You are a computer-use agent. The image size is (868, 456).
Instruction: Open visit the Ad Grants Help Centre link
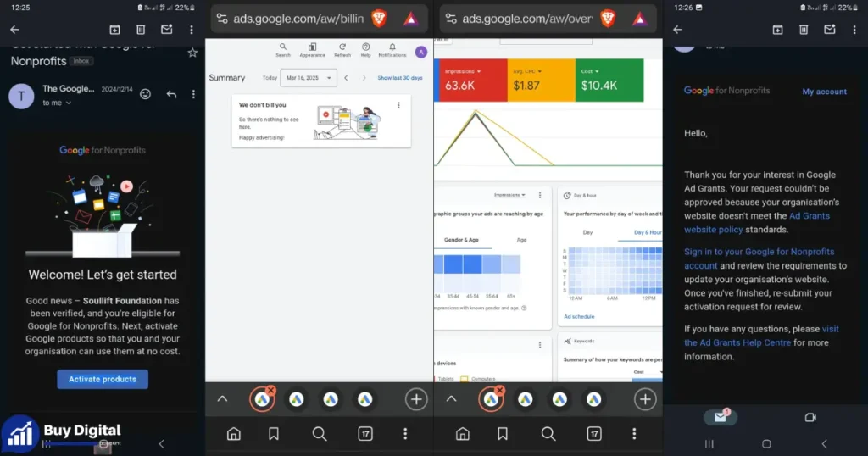(x=761, y=336)
